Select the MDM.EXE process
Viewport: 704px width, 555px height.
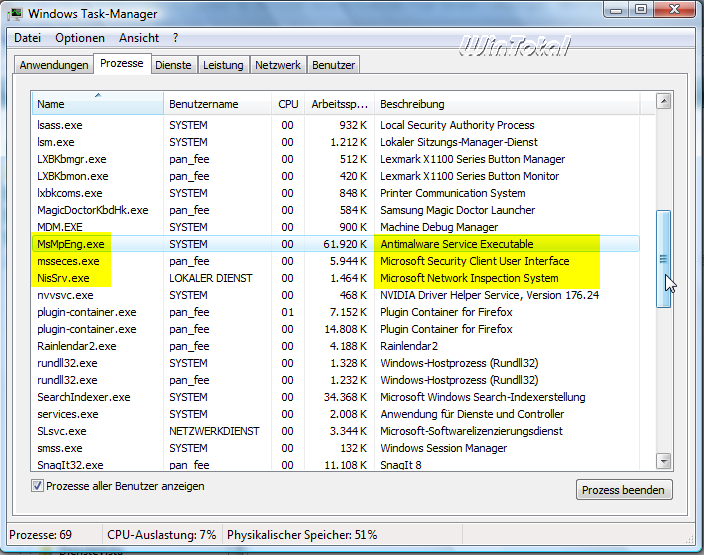click(x=336, y=228)
